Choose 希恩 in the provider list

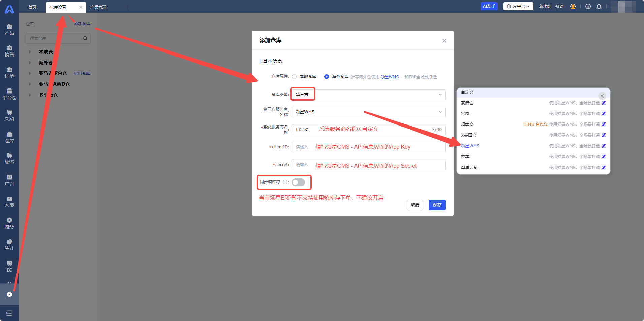point(534,114)
